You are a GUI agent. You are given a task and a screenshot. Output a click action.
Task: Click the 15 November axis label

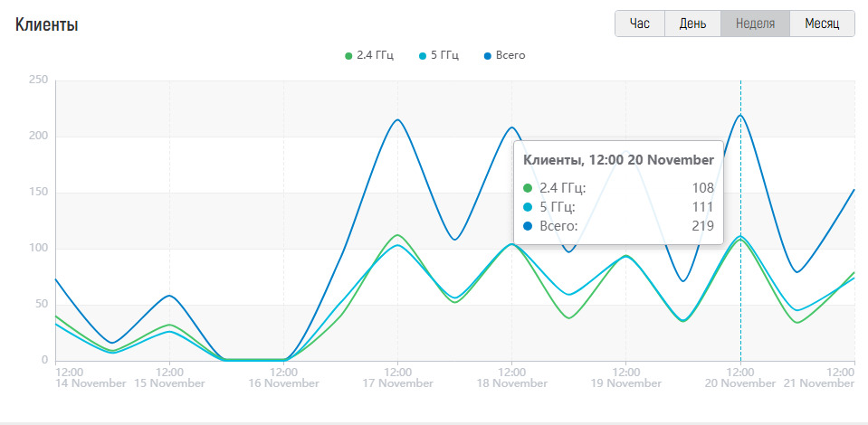coord(169,382)
